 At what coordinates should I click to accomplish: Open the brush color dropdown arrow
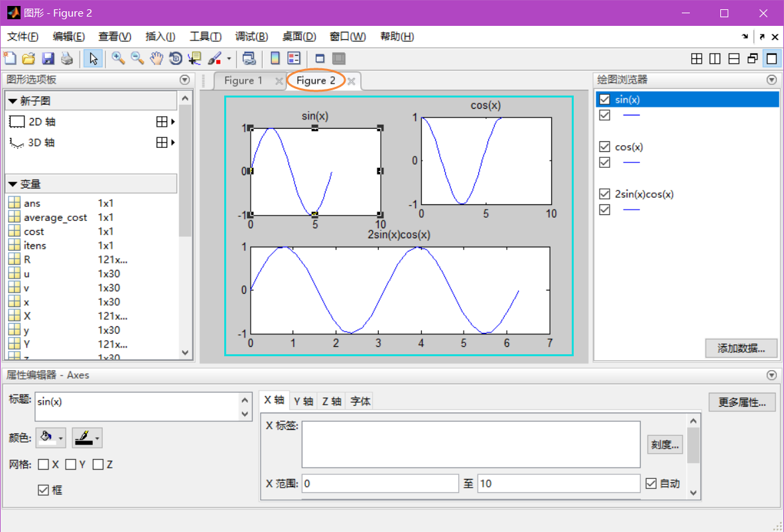tap(229, 58)
